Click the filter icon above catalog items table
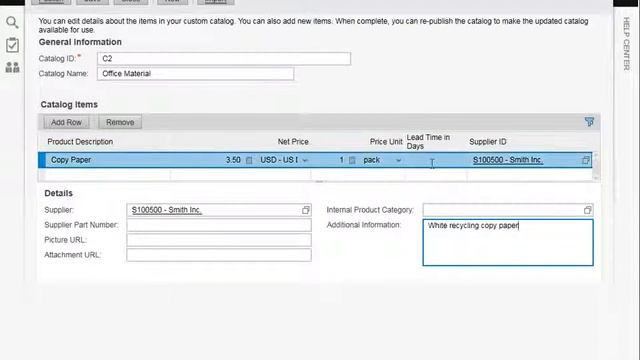 click(x=589, y=122)
